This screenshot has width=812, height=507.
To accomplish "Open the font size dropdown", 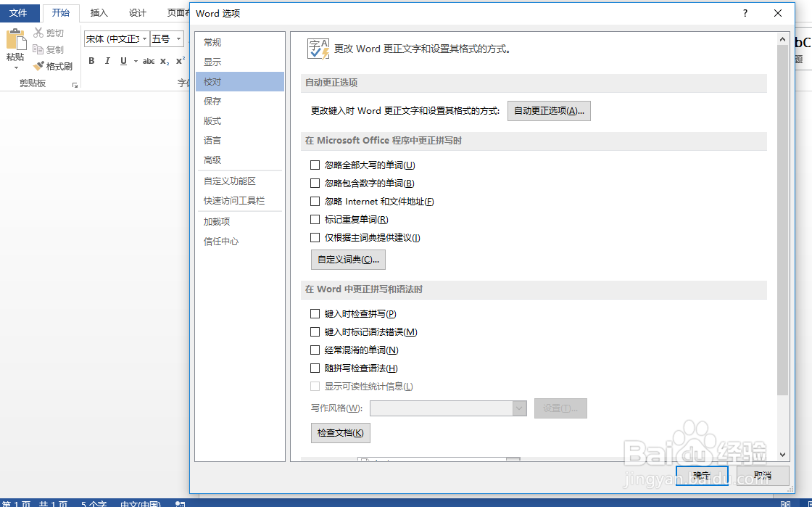I will (178, 39).
